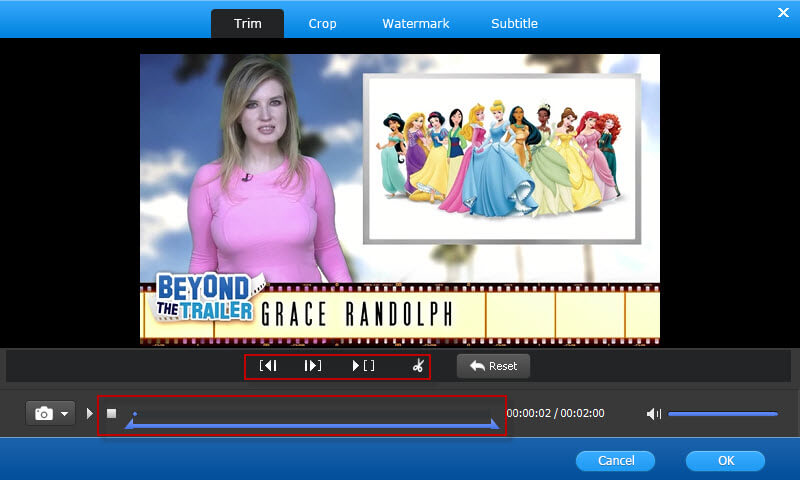
Task: Click the playhead position marker
Action: [135, 414]
